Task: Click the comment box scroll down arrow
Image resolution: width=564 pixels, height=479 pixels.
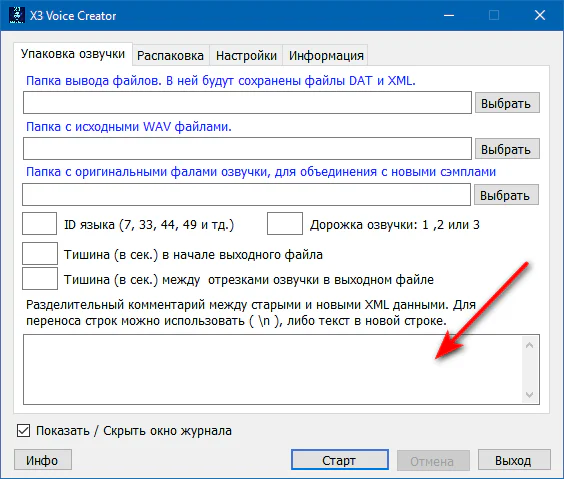Action: (529, 394)
